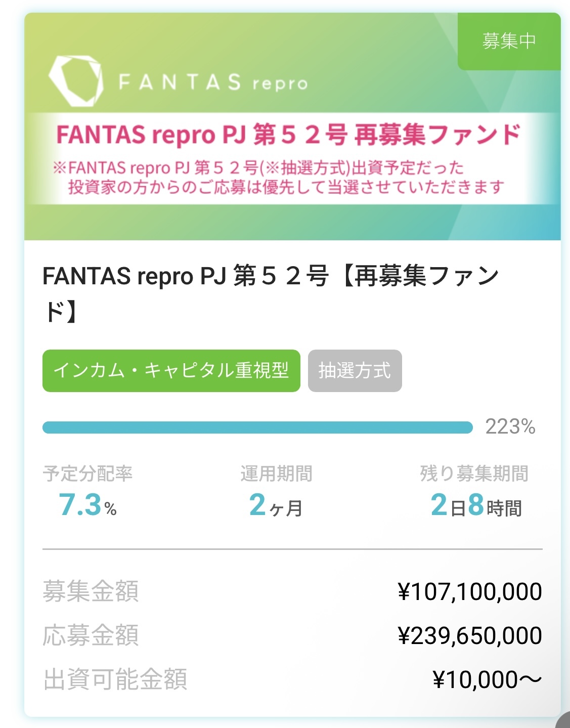Click the FANTAS repro logo text in banner

point(213,82)
